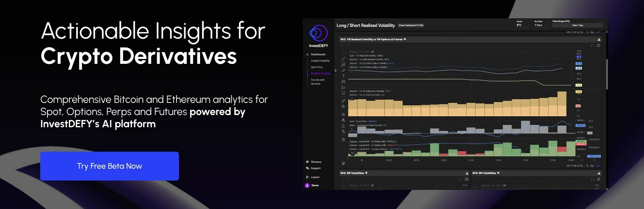Toggle percent scale on RV2 chart
The width and height of the screenshot is (644, 209).
click(x=587, y=165)
